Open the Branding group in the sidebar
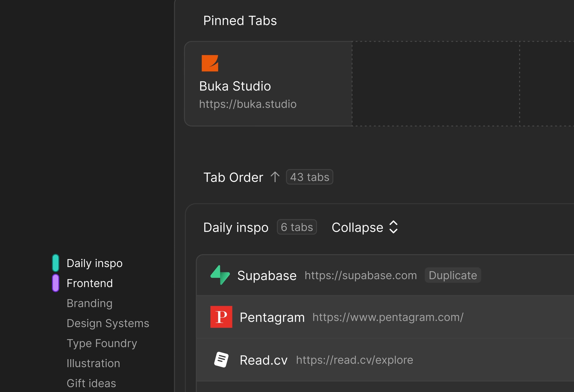The height and width of the screenshot is (392, 574). (x=90, y=303)
